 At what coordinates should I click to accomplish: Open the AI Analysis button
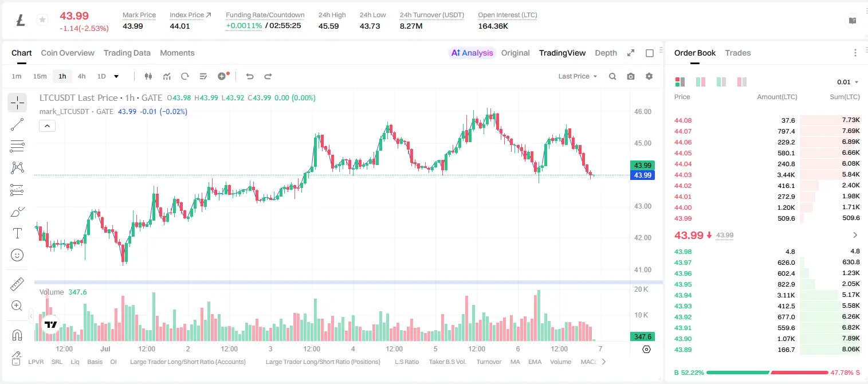pyautogui.click(x=472, y=53)
